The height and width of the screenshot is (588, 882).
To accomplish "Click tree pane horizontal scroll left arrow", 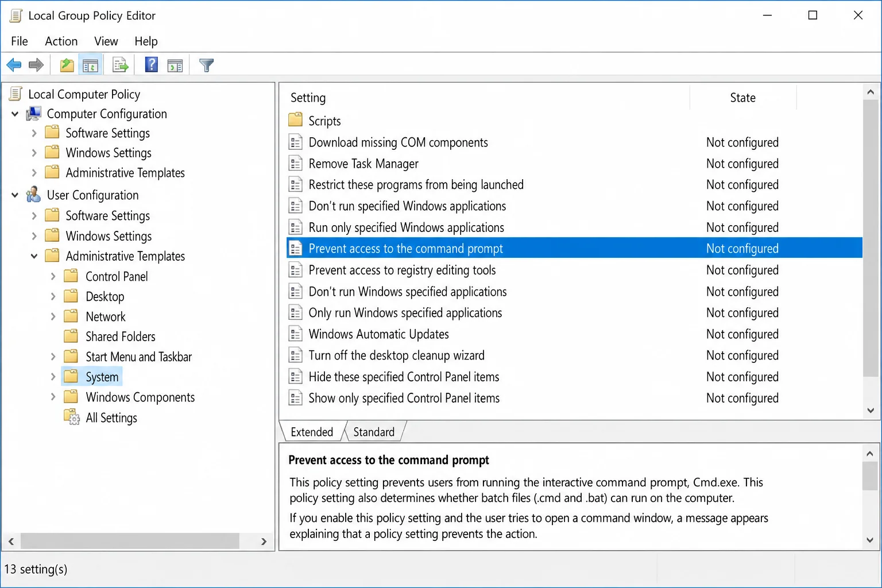I will pyautogui.click(x=11, y=541).
